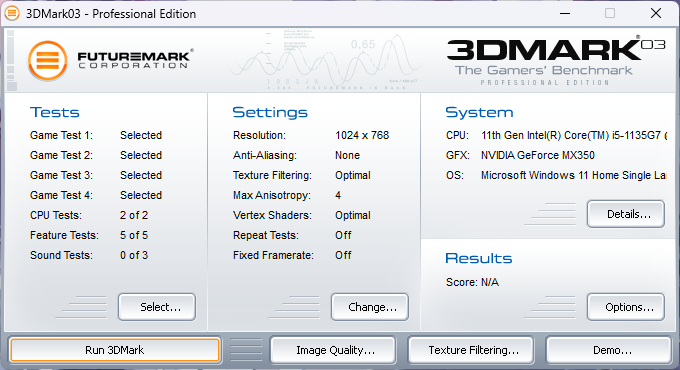Click the orange Futuremark logo icon
Image resolution: width=680 pixels, height=370 pixels.
click(x=48, y=60)
